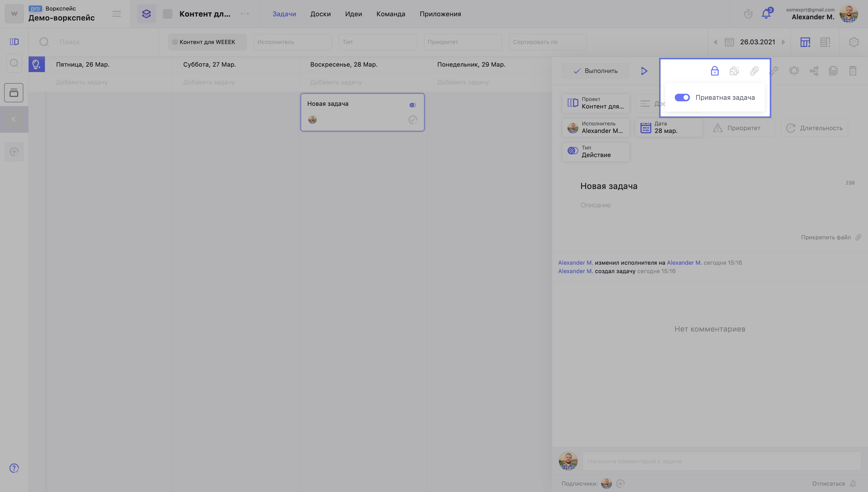The image size is (868, 492).
Task: Open the archive box icon in sidebar
Action: (x=14, y=93)
